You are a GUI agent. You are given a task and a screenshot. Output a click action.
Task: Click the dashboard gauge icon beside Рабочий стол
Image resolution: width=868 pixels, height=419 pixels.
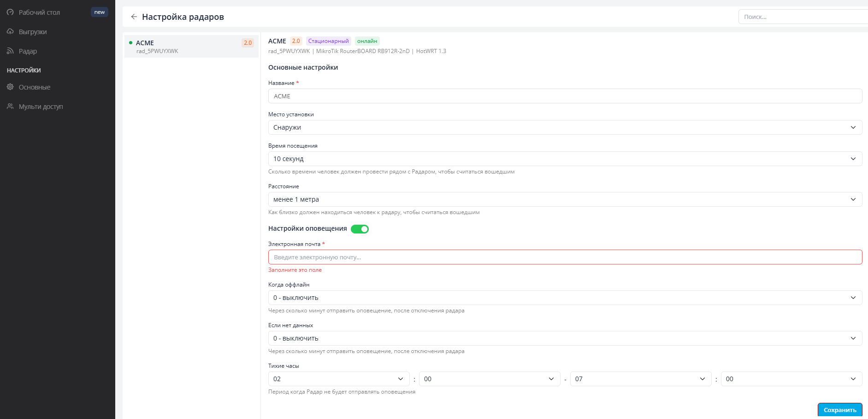tap(10, 12)
